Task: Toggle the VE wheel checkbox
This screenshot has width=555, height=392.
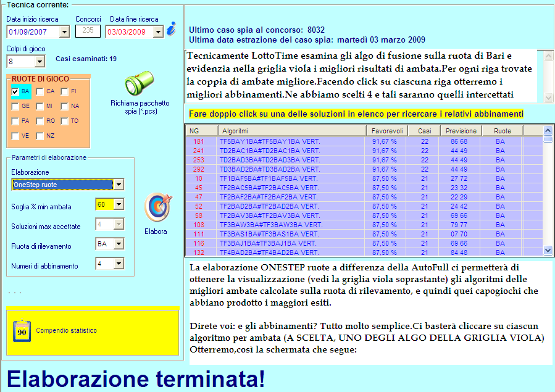Action: (15, 136)
